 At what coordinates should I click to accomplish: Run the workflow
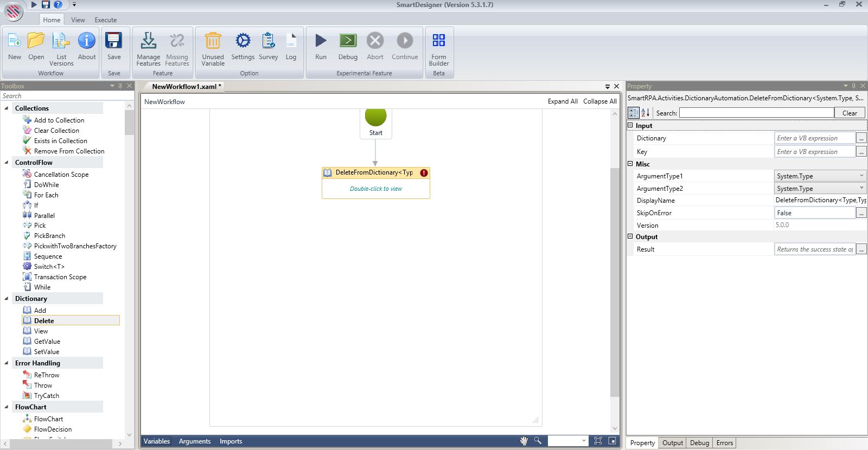[x=321, y=41]
